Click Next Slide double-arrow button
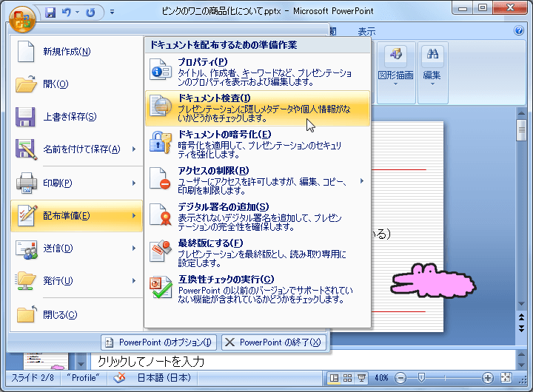This screenshot has height=392, width=533. (521, 328)
